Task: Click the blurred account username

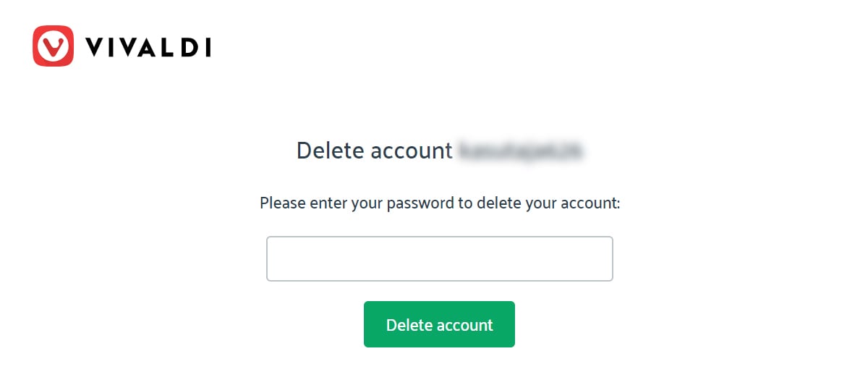Action: 522,151
